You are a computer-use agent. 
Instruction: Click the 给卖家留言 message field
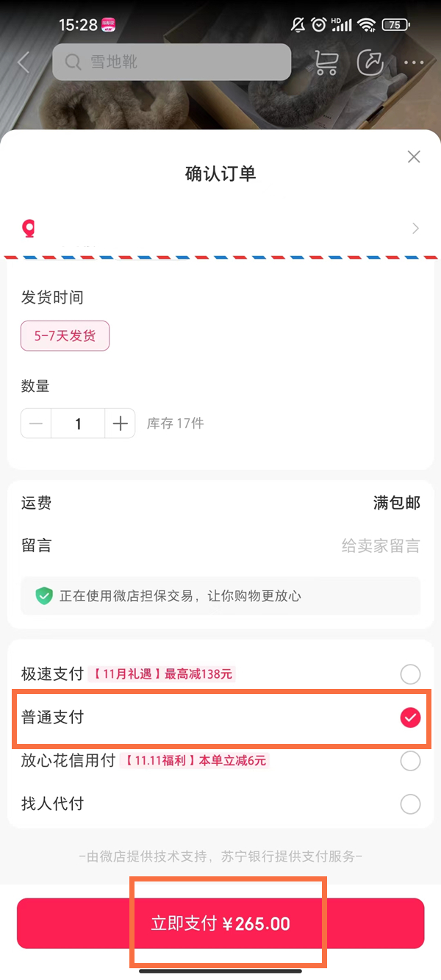(380, 546)
